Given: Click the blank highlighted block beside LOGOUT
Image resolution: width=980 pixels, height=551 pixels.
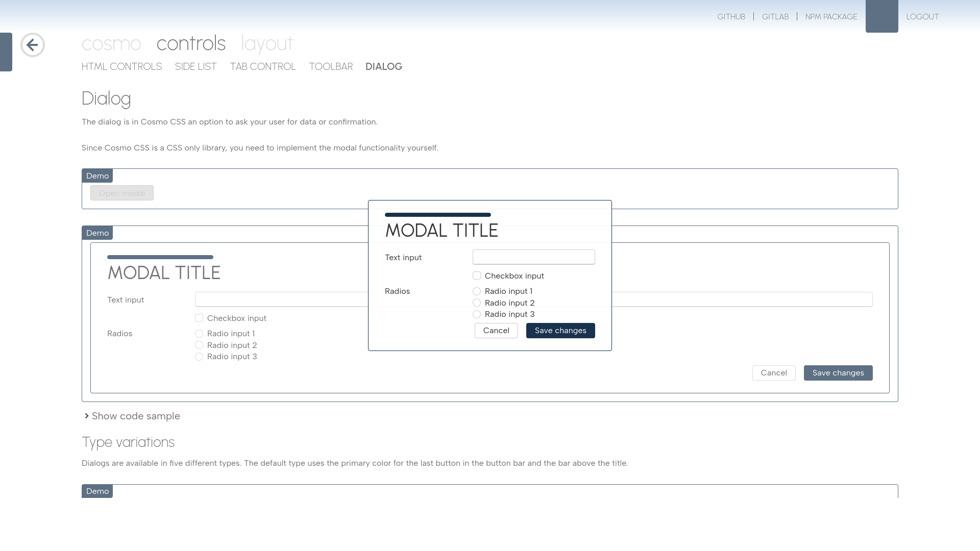Looking at the screenshot, I should pyautogui.click(x=882, y=16).
